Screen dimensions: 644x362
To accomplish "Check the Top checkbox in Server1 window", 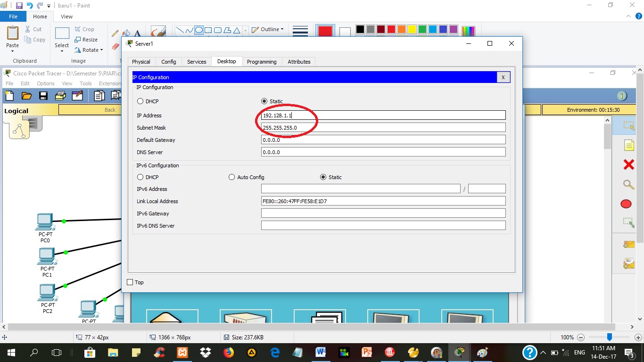I will tap(130, 282).
